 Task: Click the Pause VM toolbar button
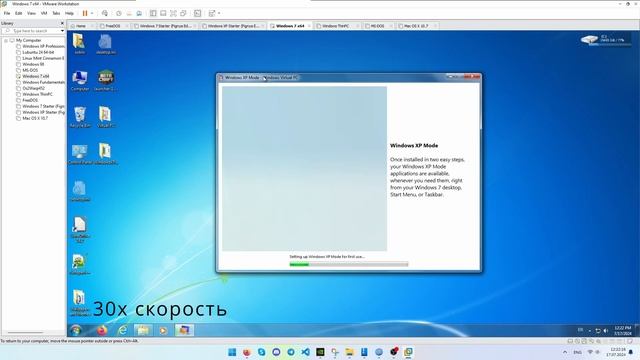click(85, 13)
